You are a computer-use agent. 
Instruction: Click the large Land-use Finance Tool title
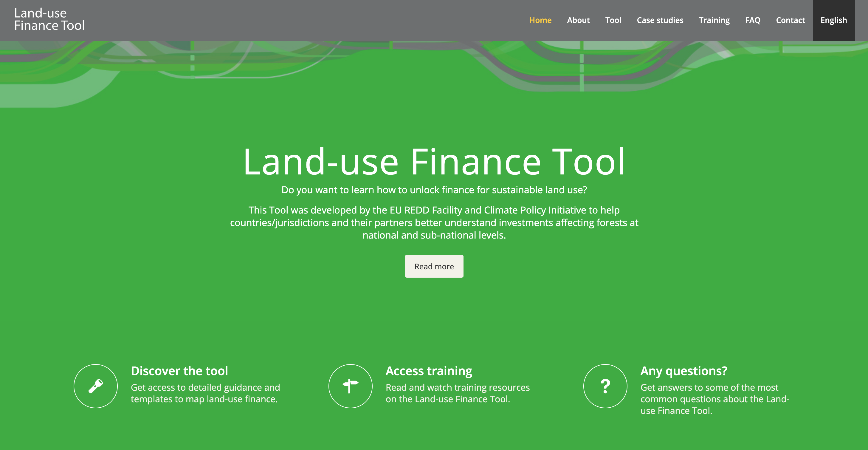click(434, 162)
